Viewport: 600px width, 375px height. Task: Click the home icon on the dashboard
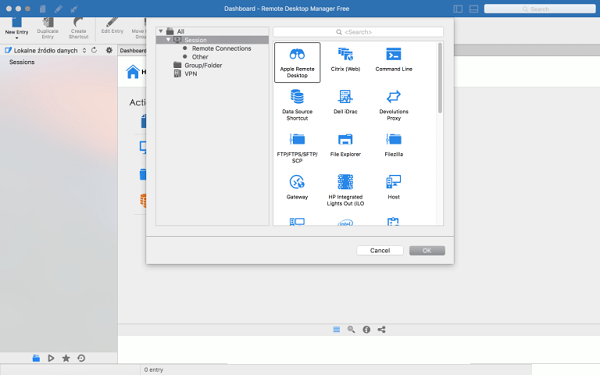[133, 72]
